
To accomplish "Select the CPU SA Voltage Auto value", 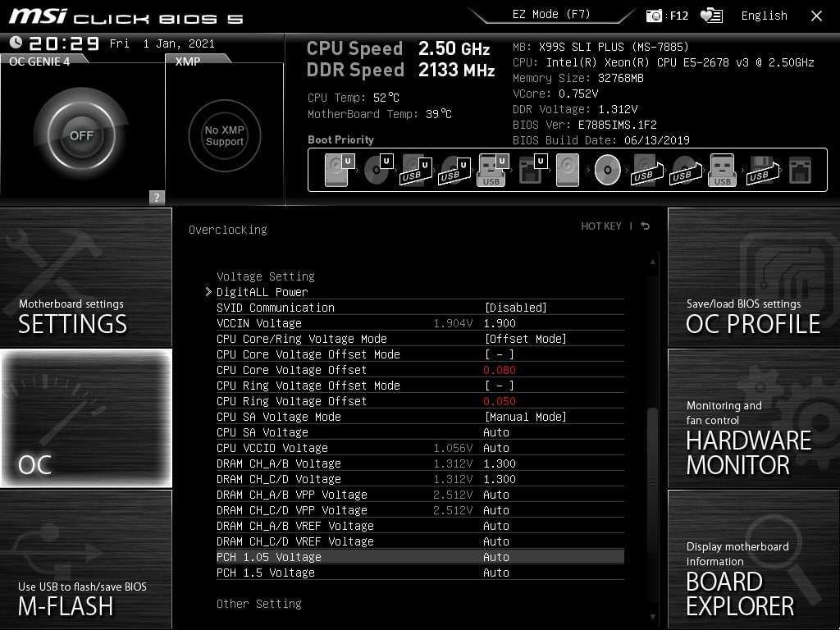I will point(496,431).
